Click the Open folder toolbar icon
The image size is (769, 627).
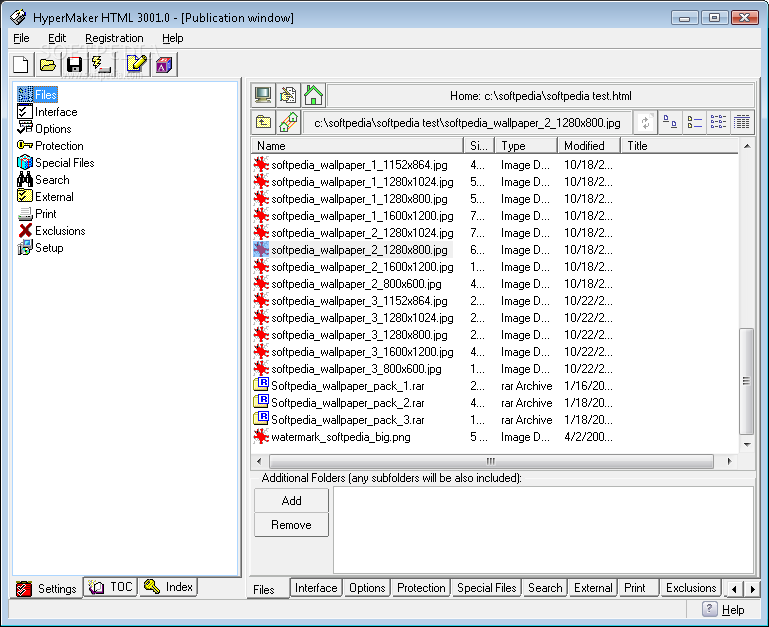[48, 65]
